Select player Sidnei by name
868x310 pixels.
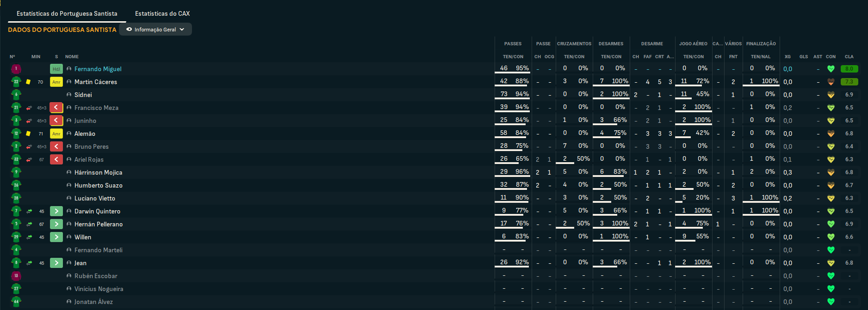pos(83,95)
